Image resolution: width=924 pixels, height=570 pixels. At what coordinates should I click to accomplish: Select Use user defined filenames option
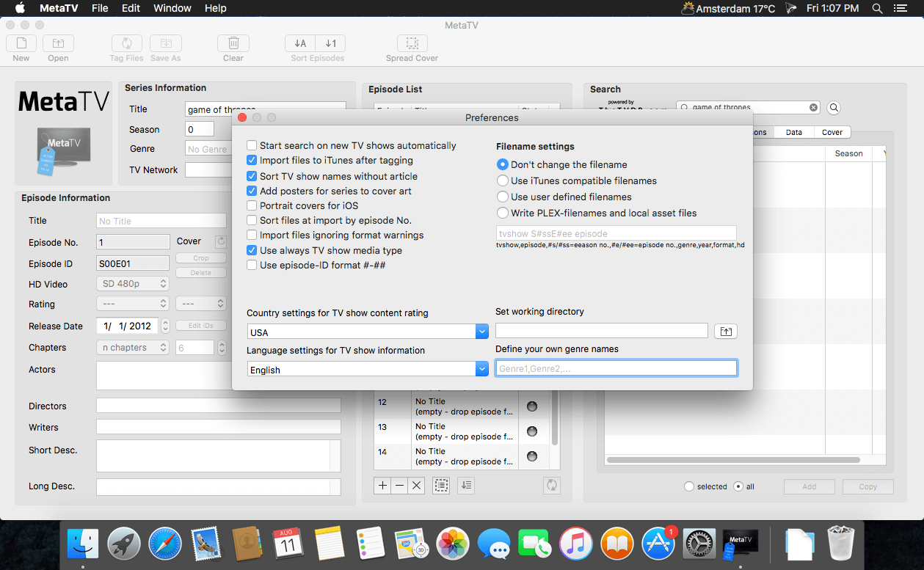click(x=503, y=197)
